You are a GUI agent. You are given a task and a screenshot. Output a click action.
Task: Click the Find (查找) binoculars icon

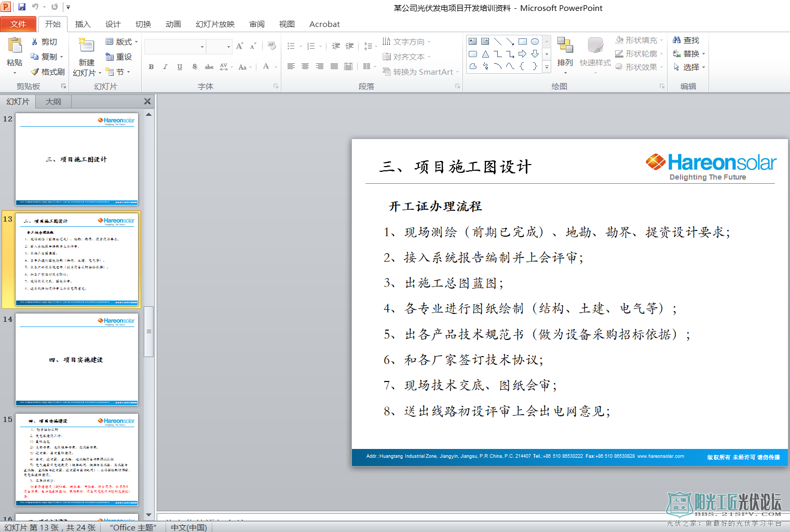(677, 40)
